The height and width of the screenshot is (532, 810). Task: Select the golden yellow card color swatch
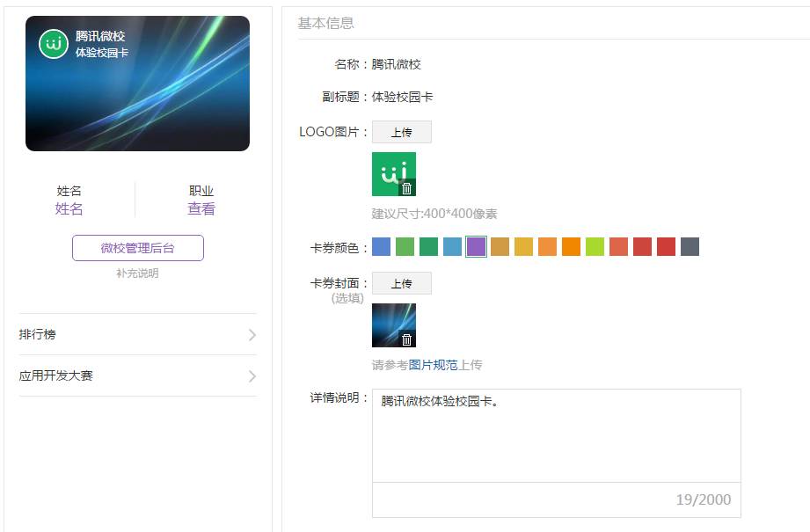(524, 247)
